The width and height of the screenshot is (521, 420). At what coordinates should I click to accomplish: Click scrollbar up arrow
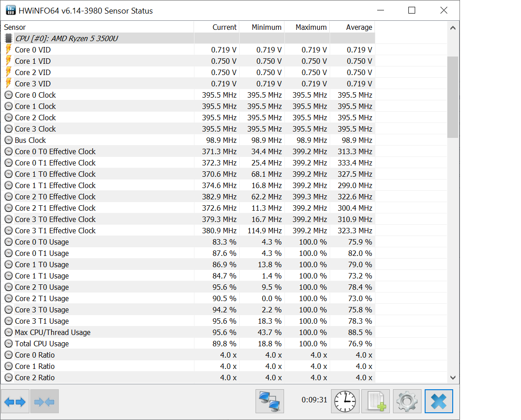coord(453,28)
